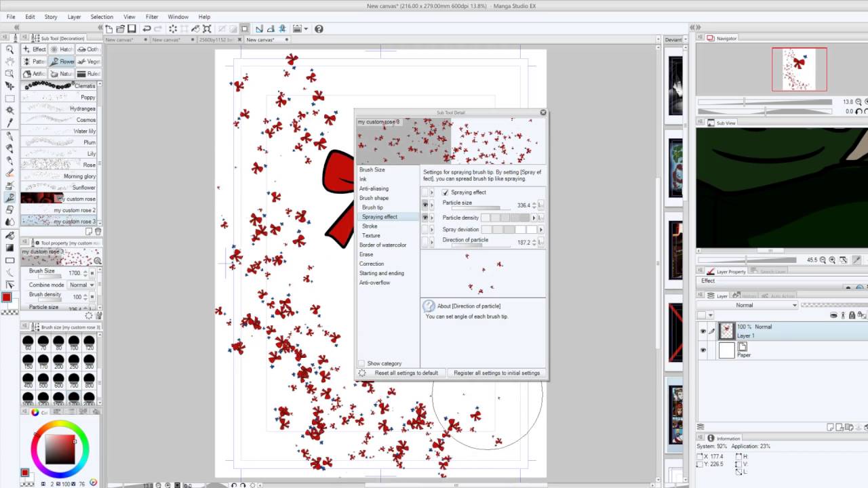The width and height of the screenshot is (868, 488).
Task: Toggle eye indicator for Direction of particle
Action: (425, 242)
